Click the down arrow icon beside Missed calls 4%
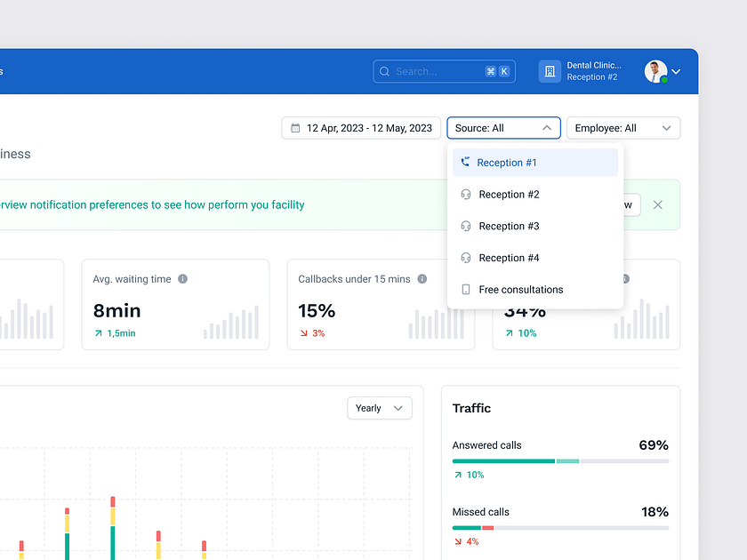Screen dimensions: 747x560 (x=458, y=541)
